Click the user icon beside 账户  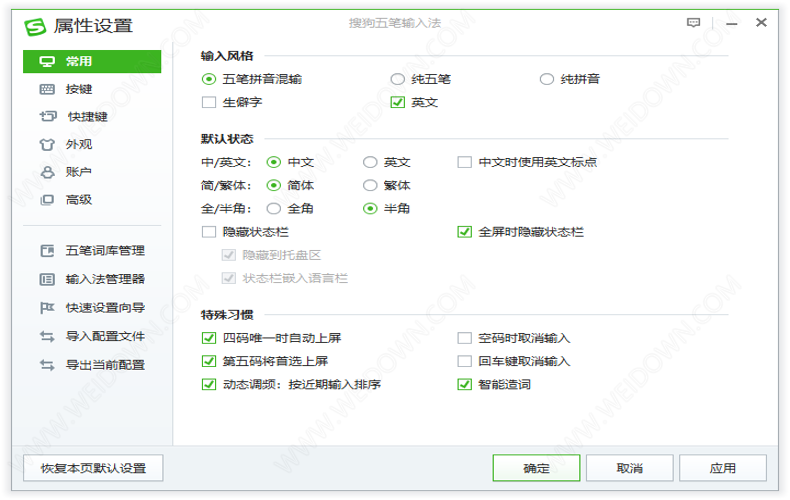tap(47, 172)
